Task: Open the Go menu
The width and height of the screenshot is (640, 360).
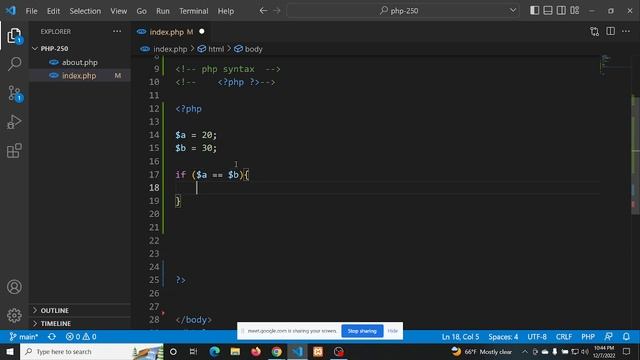Action: pyautogui.click(x=141, y=11)
